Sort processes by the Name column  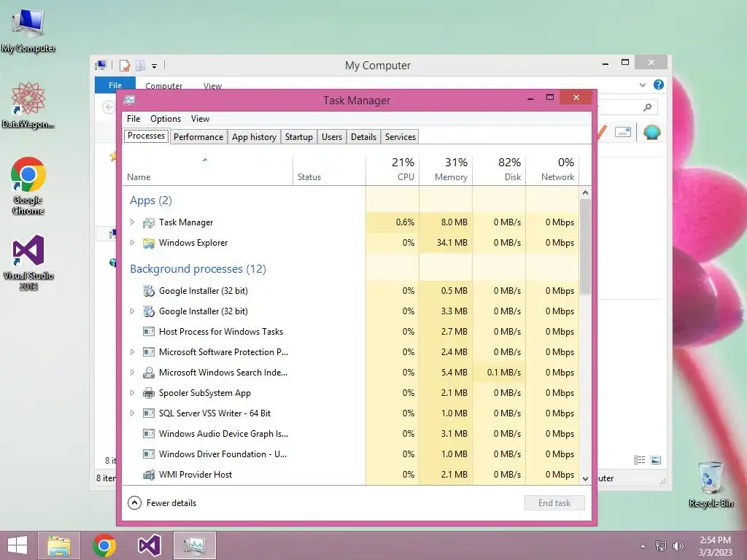[x=208, y=169]
